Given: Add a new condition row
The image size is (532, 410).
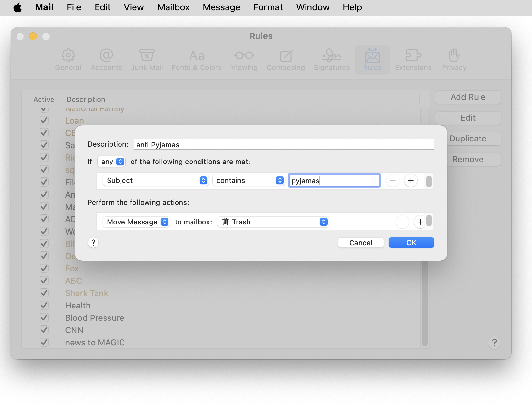Looking at the screenshot, I should [411, 180].
